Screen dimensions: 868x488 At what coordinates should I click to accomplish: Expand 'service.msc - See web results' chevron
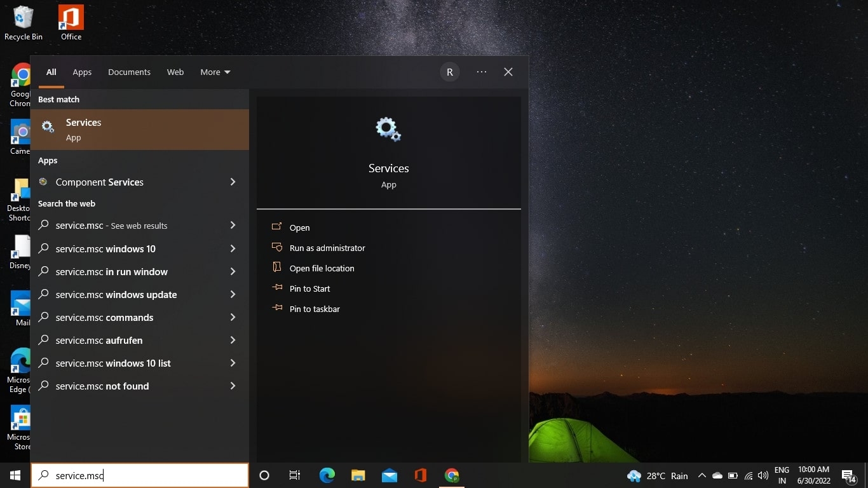233,225
